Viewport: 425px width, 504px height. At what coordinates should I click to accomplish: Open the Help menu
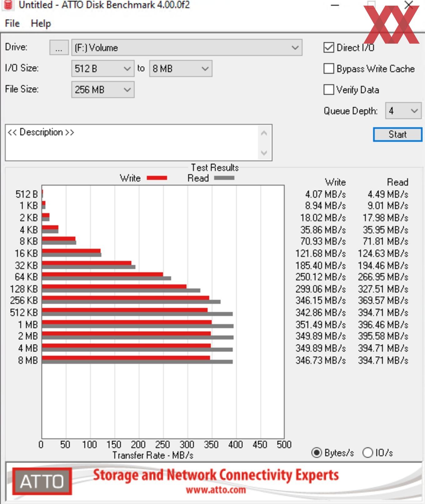tap(41, 23)
